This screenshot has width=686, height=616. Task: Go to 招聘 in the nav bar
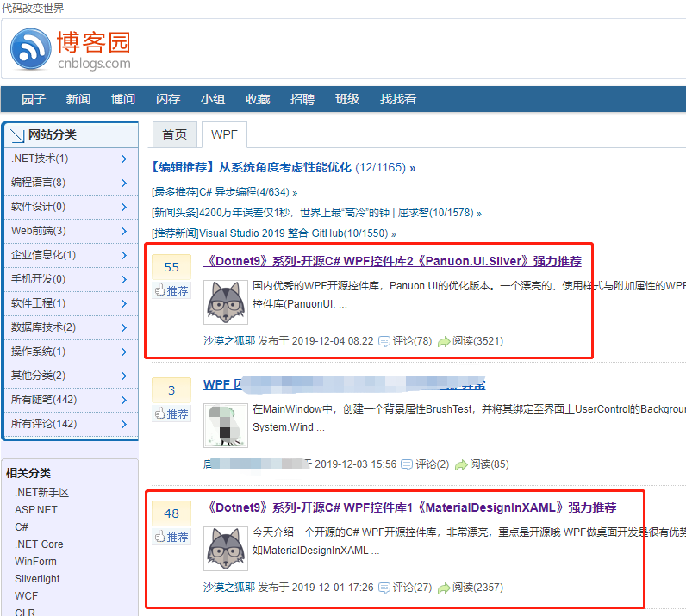(302, 99)
